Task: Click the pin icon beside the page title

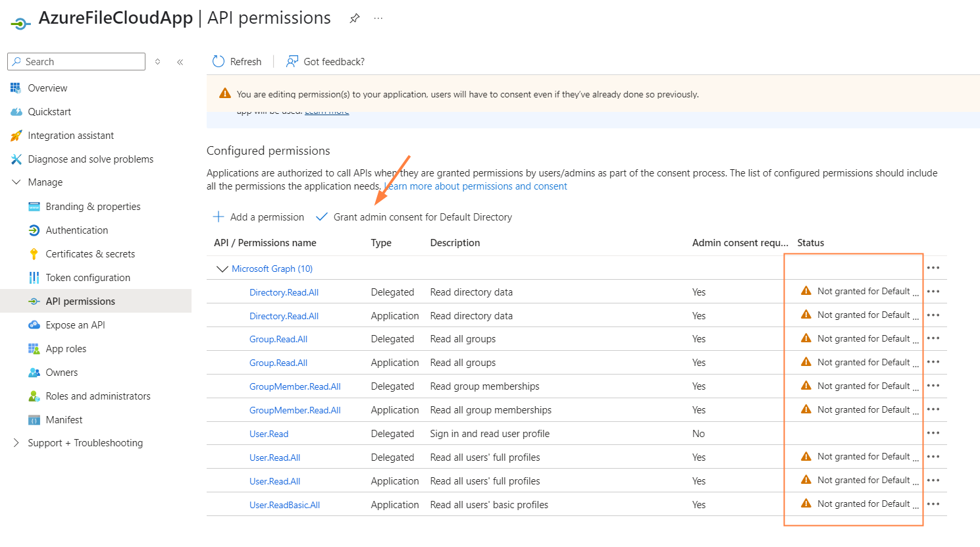Action: click(354, 18)
